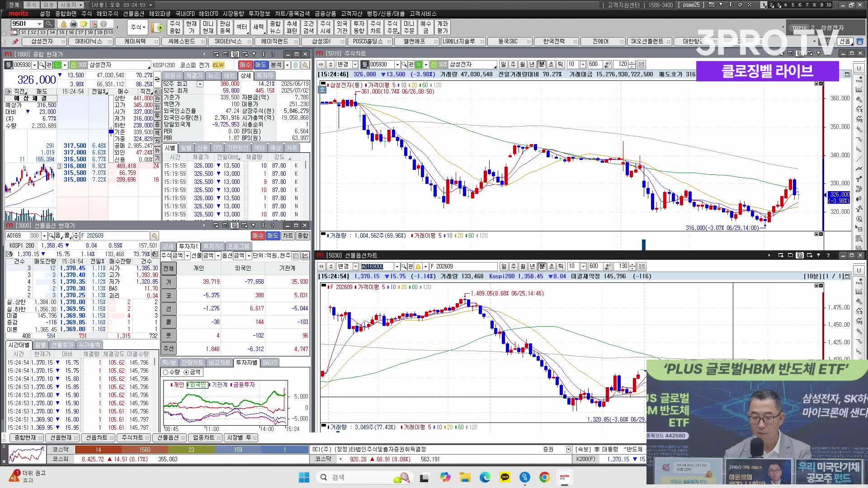The height and width of the screenshot is (488, 868).
Task: Click the table view icon next to 단위:억원,천주
Action: [x=296, y=256]
